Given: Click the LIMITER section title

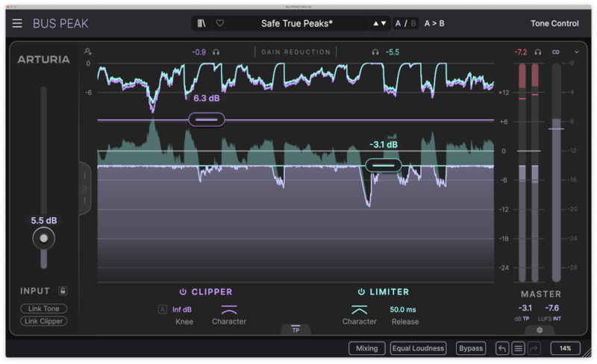Looking at the screenshot, I should tap(389, 292).
